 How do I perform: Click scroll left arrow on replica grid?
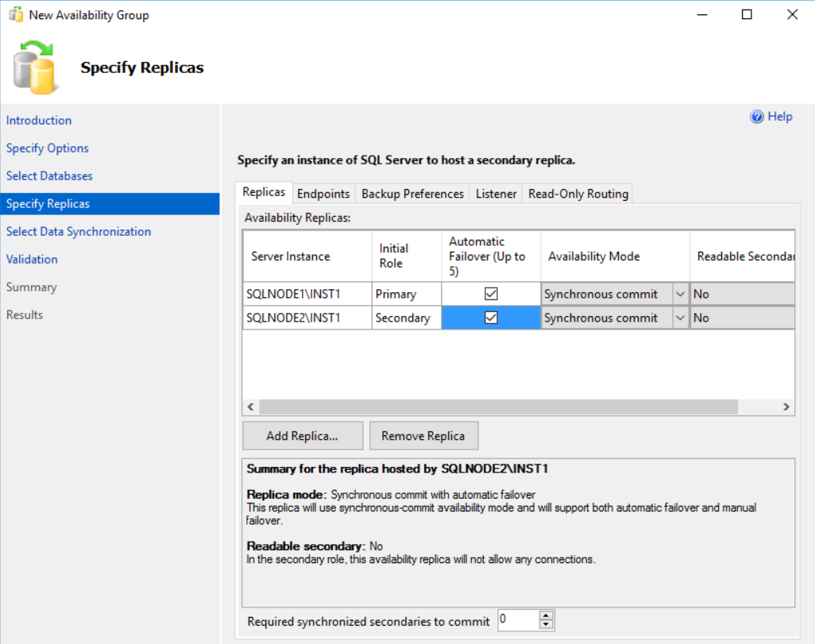tap(250, 407)
